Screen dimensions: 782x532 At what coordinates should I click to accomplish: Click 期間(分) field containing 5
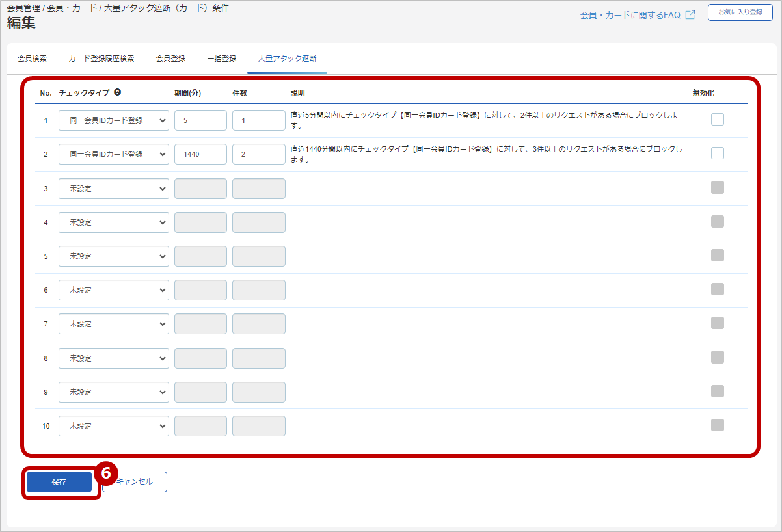point(200,120)
